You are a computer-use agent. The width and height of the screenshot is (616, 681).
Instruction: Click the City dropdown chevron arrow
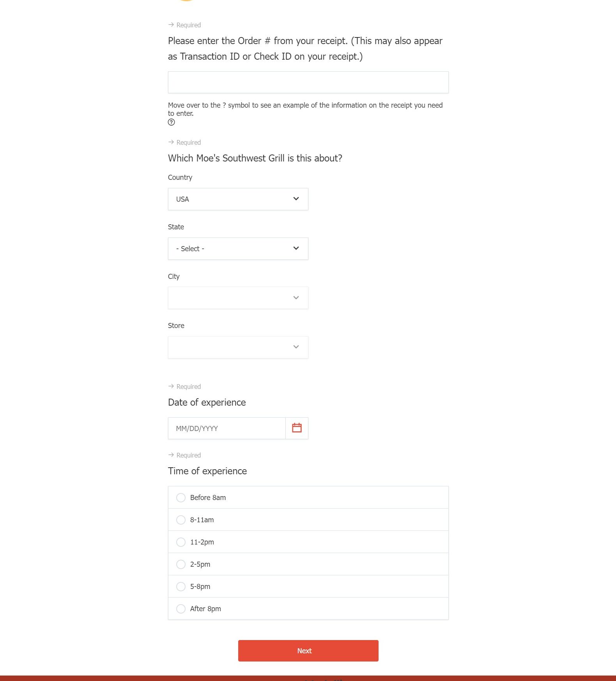[296, 298]
